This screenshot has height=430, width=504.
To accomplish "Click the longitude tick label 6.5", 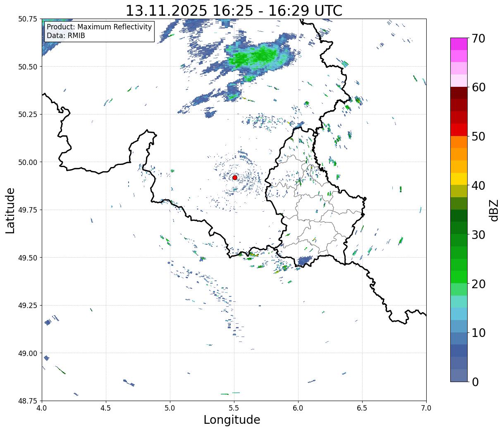I will tap(362, 408).
